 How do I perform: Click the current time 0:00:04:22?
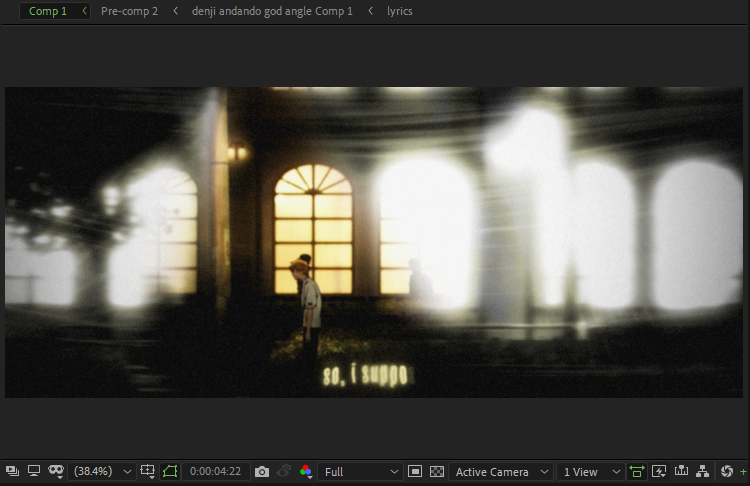215,472
